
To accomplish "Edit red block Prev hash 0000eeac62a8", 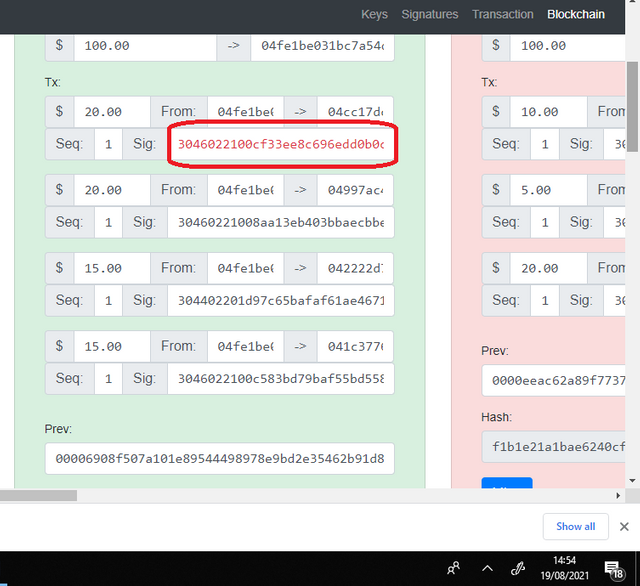I will click(x=553, y=380).
